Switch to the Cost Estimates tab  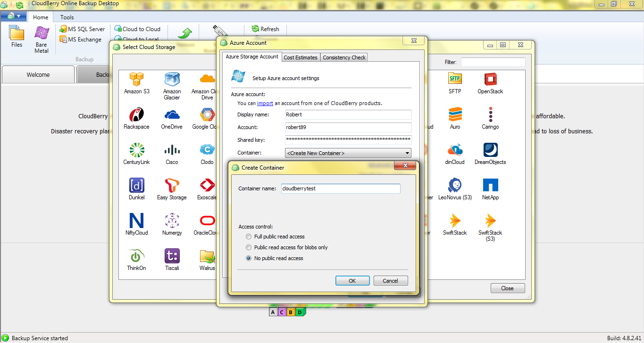click(301, 57)
